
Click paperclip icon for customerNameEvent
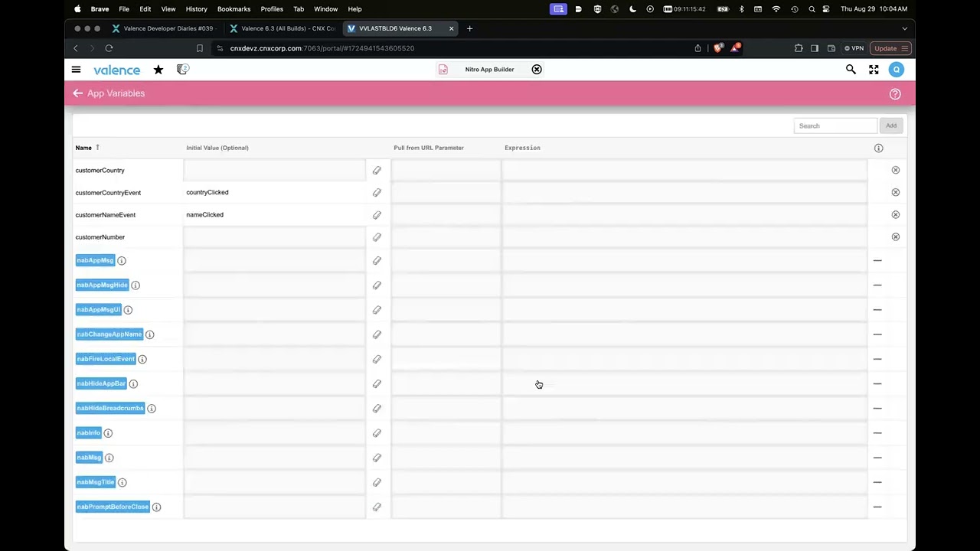pos(377,215)
